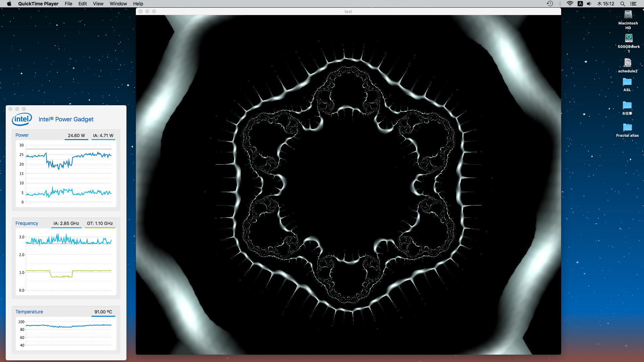
Task: Open the Apple menu
Action: coord(9,4)
